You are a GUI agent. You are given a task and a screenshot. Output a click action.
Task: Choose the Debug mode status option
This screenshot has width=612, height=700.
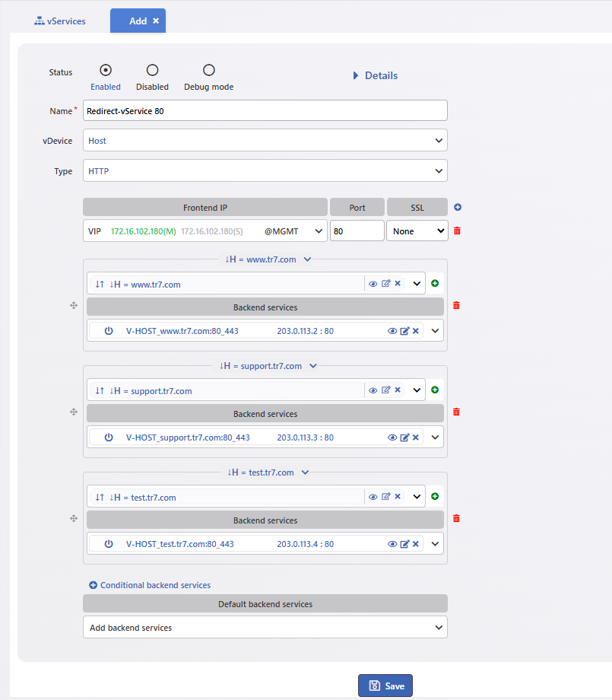[x=209, y=70]
